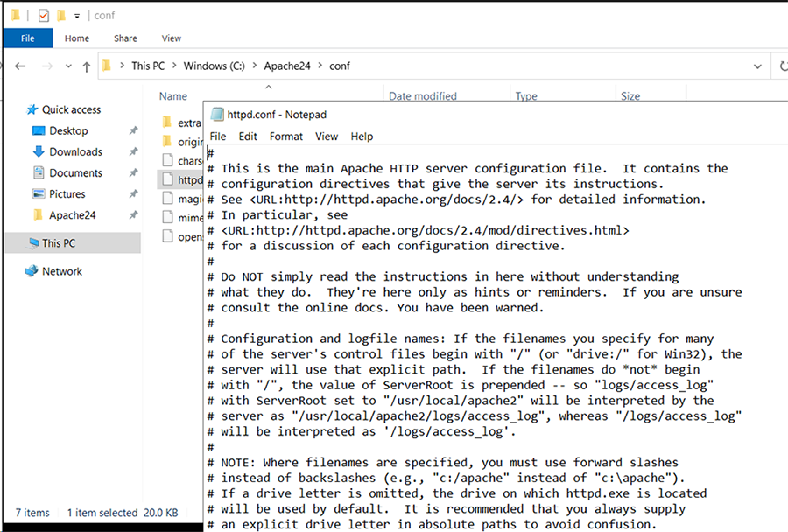The image size is (788, 532).
Task: Click the back navigation arrow
Action: click(x=20, y=66)
